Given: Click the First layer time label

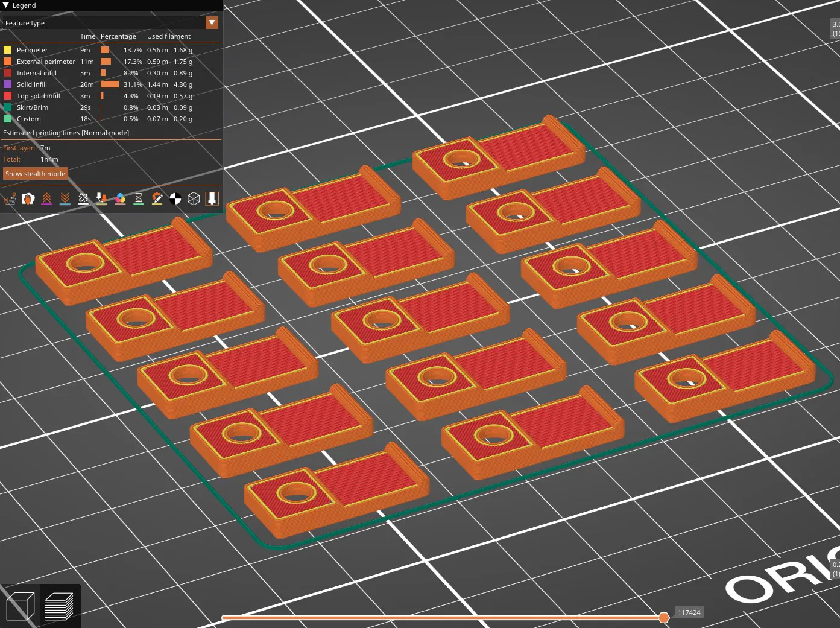Looking at the screenshot, I should tap(19, 148).
